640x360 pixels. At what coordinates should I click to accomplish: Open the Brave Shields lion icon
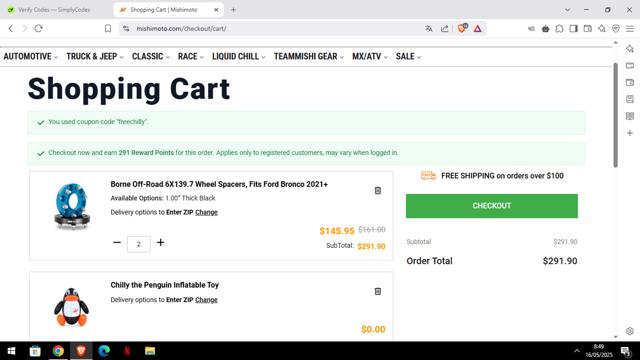(462, 28)
